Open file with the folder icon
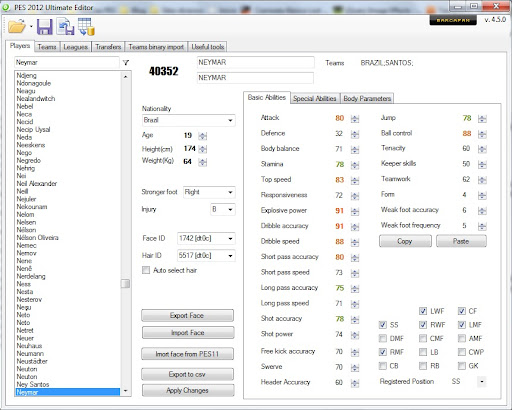The width and height of the screenshot is (512, 410). [17, 27]
